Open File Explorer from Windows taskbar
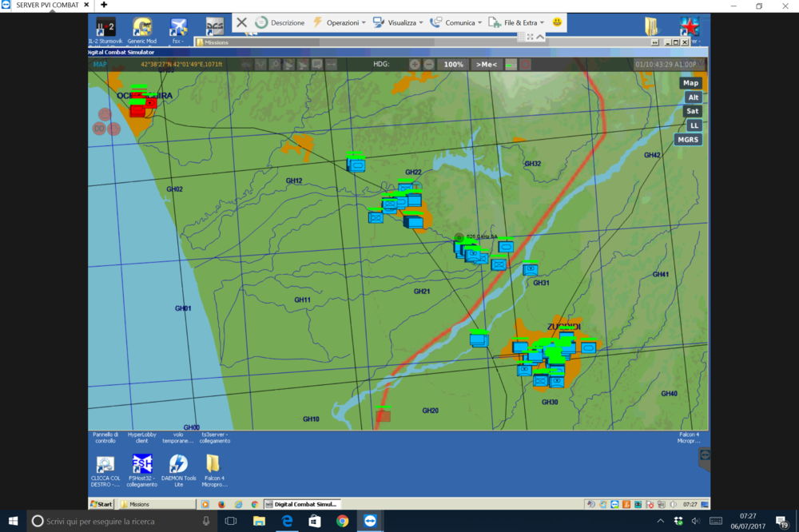 point(259,522)
